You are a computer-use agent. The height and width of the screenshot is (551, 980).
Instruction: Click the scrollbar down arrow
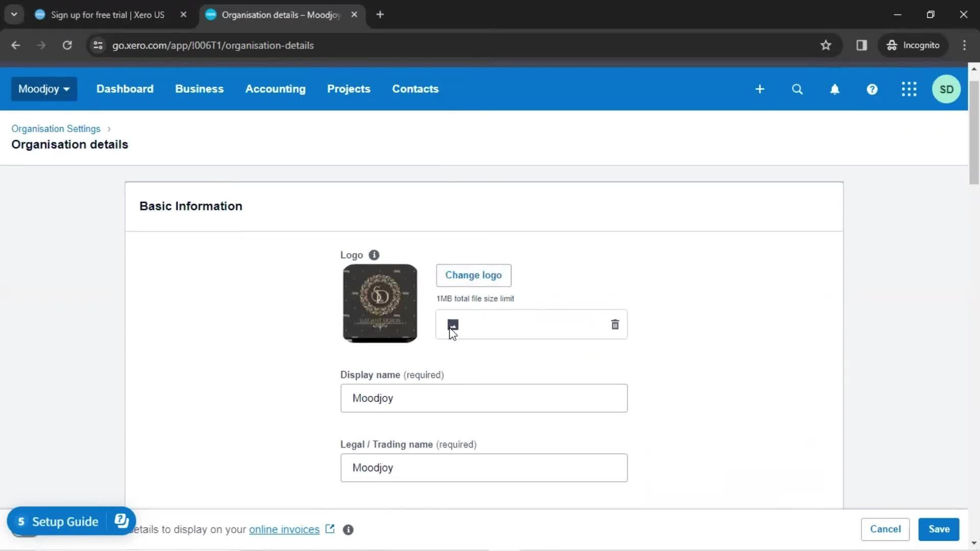click(x=974, y=543)
